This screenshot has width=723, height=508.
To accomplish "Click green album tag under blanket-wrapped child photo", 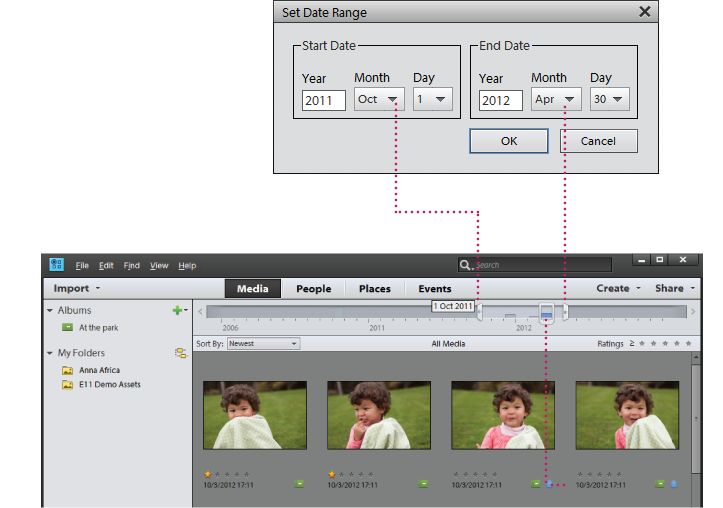I will [x=299, y=484].
